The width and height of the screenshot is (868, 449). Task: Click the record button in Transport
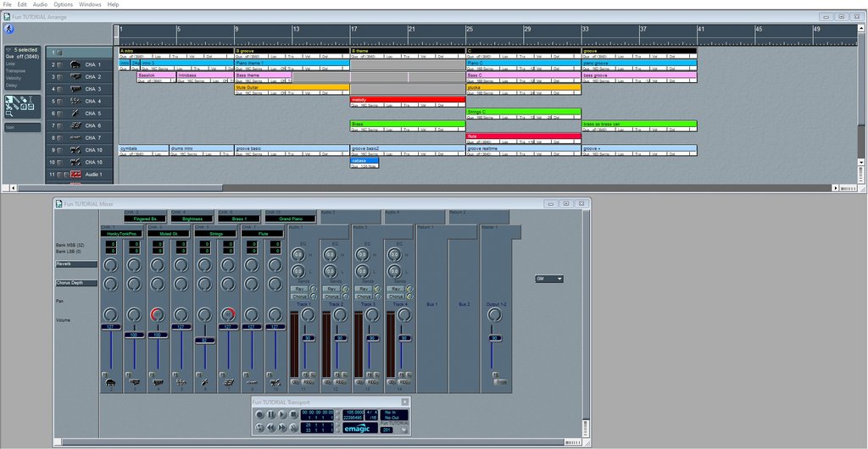coord(259,414)
